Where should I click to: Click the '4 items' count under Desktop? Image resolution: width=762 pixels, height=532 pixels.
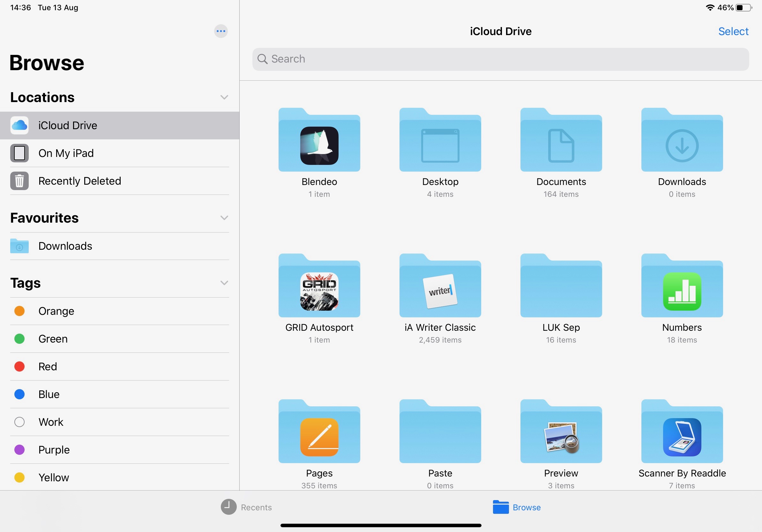[440, 194]
